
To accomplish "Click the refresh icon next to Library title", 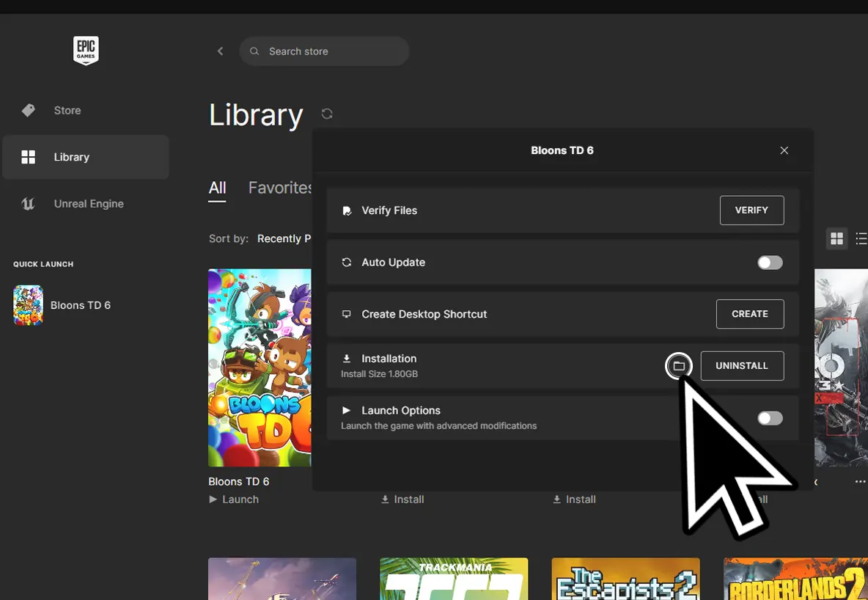I will (x=326, y=114).
